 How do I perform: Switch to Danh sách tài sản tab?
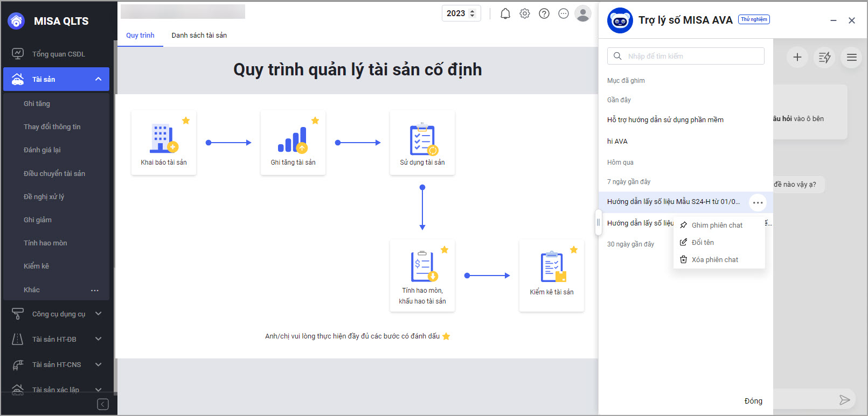tap(199, 36)
